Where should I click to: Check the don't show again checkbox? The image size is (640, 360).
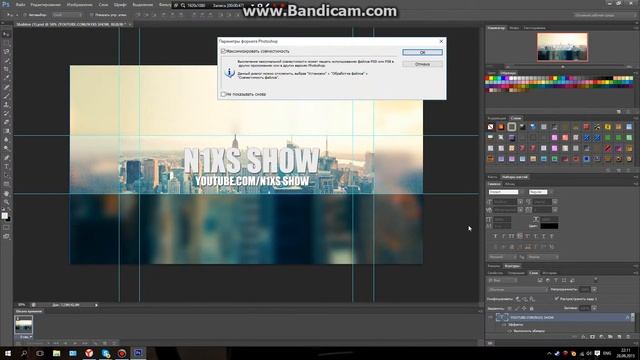[x=223, y=94]
